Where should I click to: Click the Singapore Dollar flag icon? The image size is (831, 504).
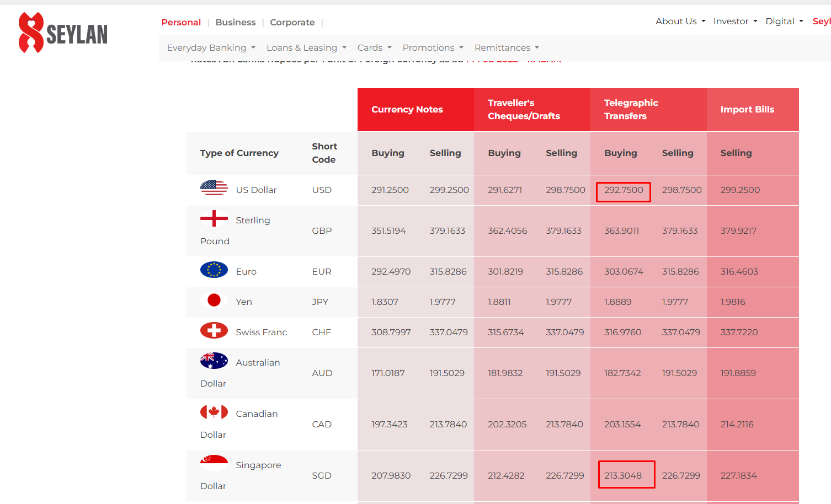(214, 463)
